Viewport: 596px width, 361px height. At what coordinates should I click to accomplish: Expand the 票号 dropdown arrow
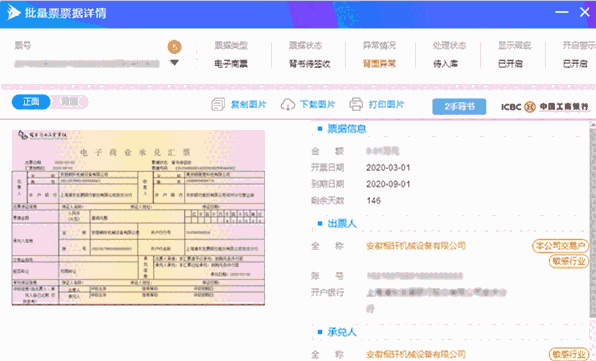(x=174, y=63)
